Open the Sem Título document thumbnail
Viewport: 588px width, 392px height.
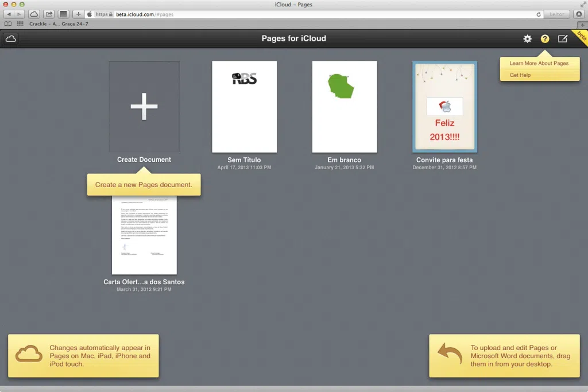[x=244, y=107]
